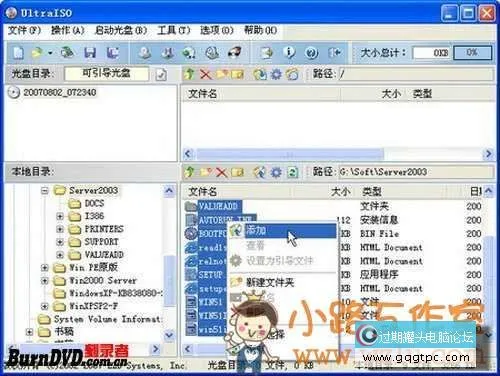
Task: Click the disc file list horizontal scrollbar thumb
Action: [x=290, y=154]
